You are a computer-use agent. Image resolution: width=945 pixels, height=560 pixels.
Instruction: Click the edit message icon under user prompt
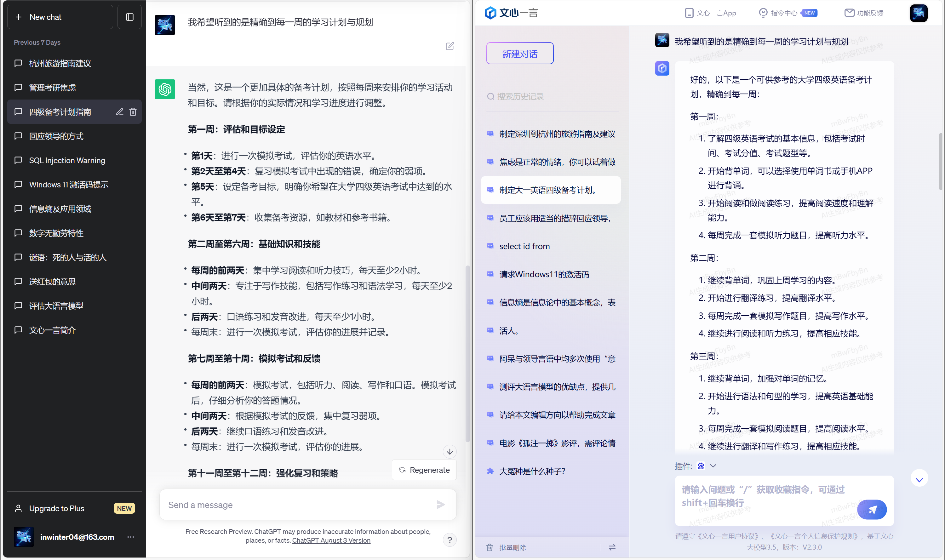(x=450, y=46)
